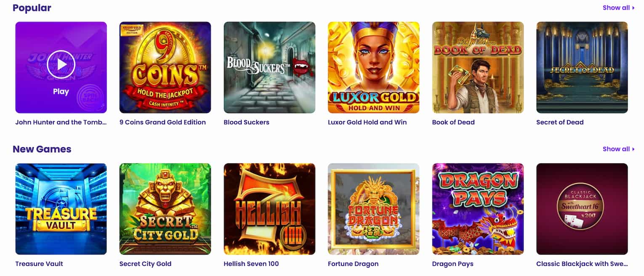Click the Secret of Dead title link

pos(560,122)
